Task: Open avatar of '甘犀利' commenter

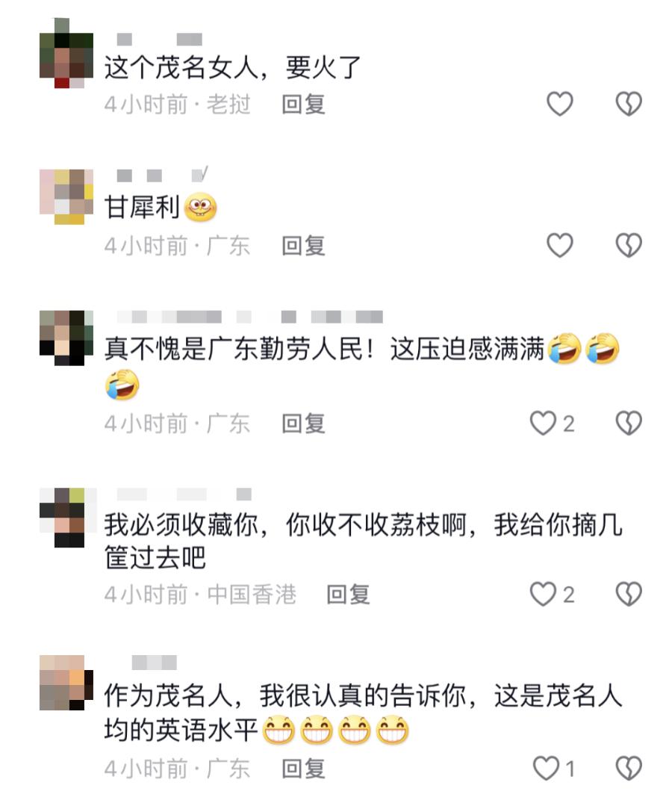Action: [66, 197]
